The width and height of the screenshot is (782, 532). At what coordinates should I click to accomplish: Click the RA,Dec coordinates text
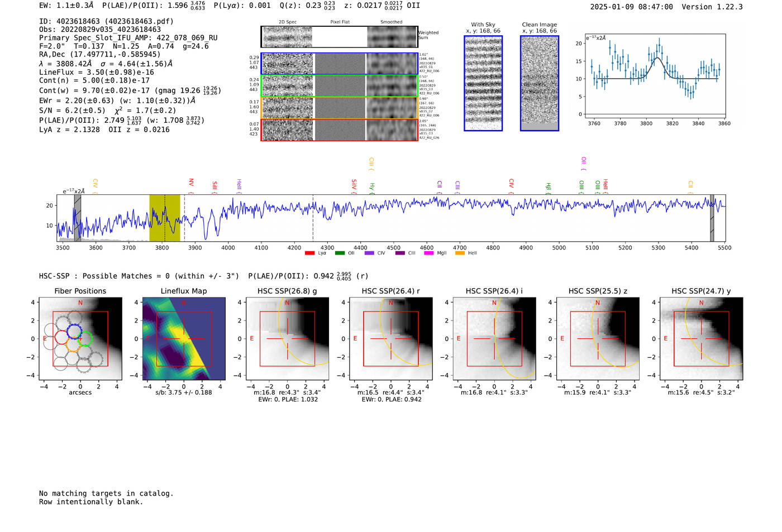99,54
